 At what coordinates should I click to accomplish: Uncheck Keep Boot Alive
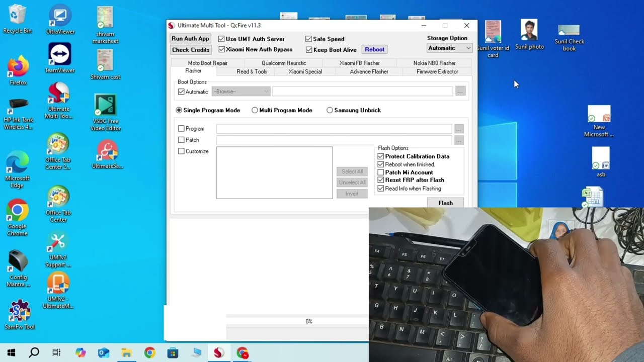(331, 49)
